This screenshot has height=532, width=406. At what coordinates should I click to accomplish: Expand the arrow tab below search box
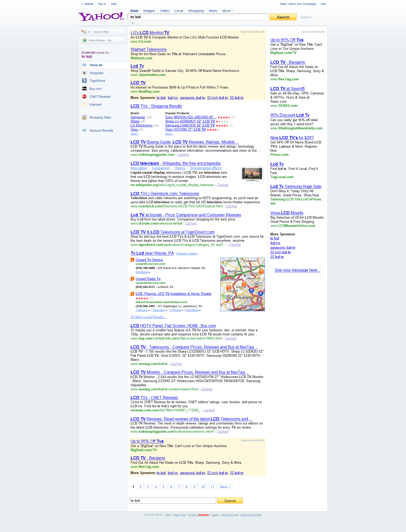[133, 23]
